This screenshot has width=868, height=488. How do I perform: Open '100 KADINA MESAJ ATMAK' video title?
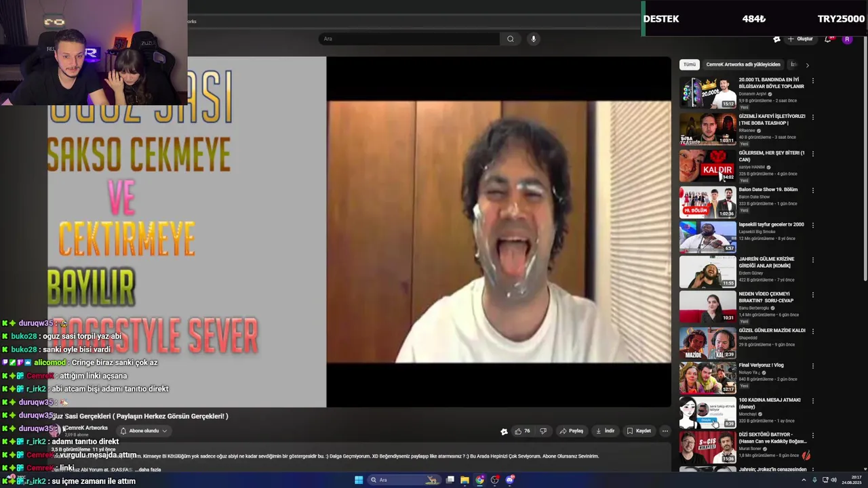click(769, 403)
